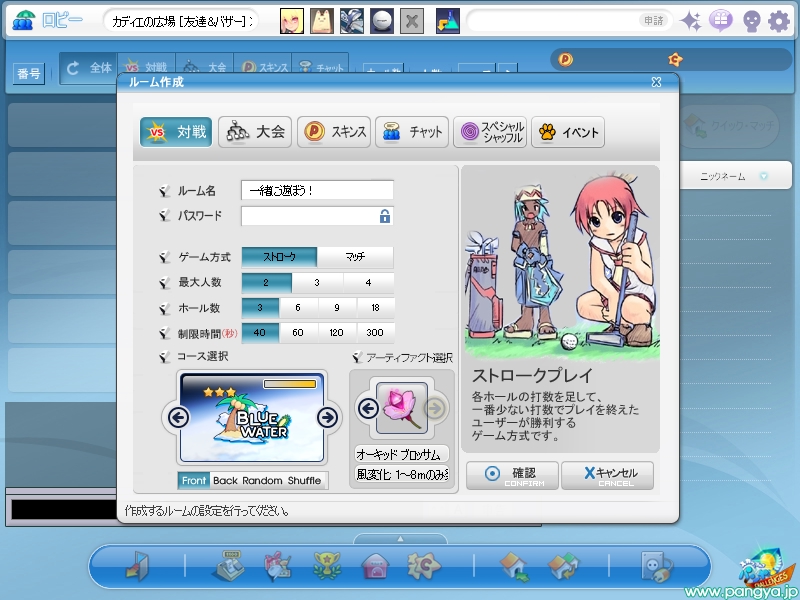Select Front course mode
This screenshot has height=600, width=800.
pyautogui.click(x=194, y=481)
